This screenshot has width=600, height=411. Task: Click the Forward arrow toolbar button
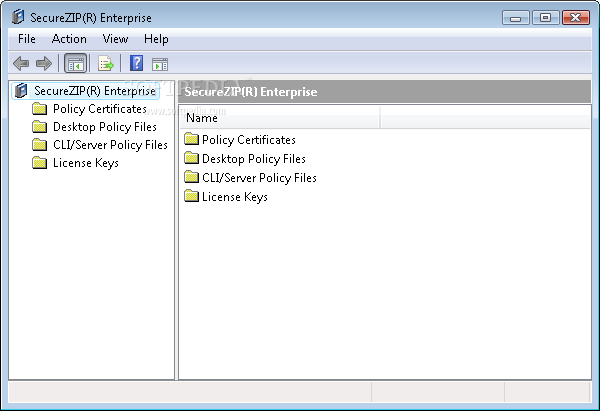44,63
